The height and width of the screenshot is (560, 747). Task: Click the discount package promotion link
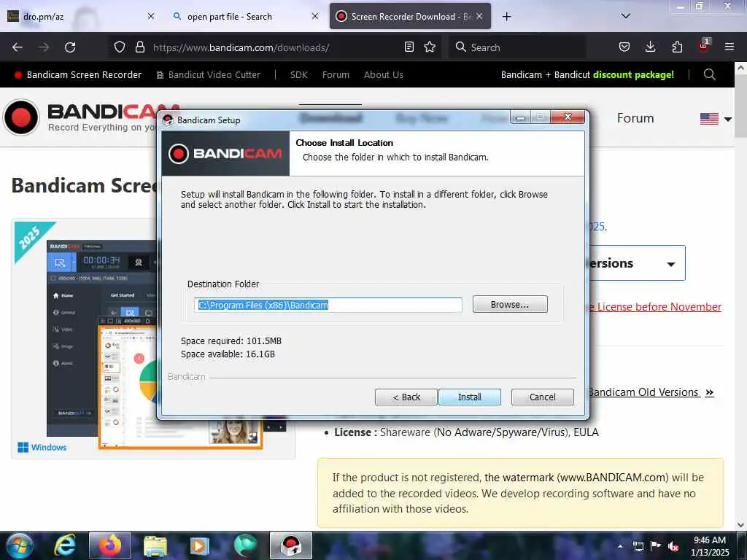click(587, 75)
